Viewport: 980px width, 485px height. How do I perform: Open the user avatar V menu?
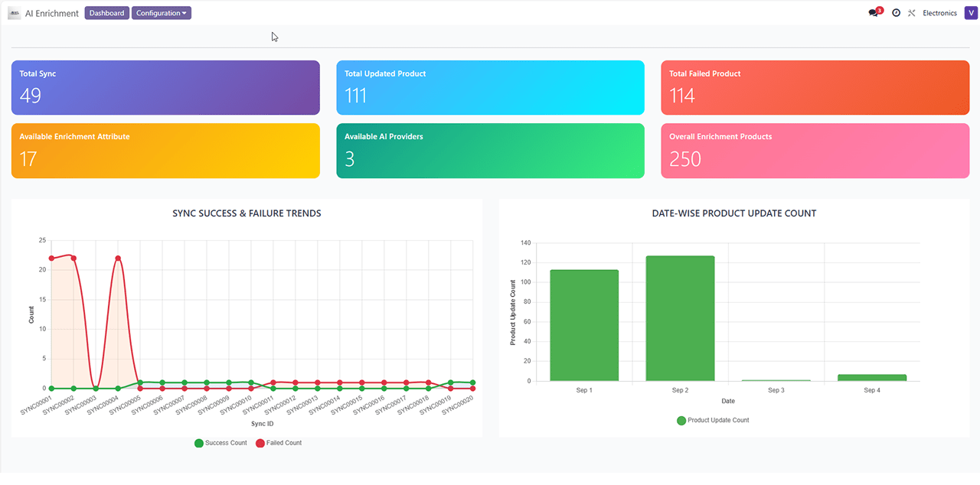coord(971,13)
